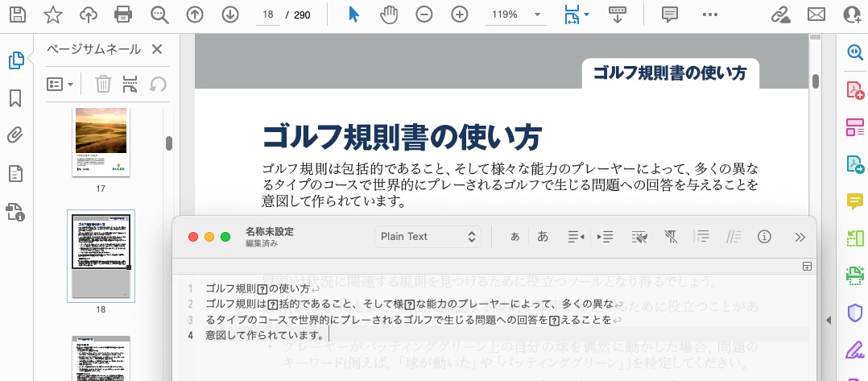868x381 pixels.
Task: Open the Protect shield tool
Action: coord(855,313)
